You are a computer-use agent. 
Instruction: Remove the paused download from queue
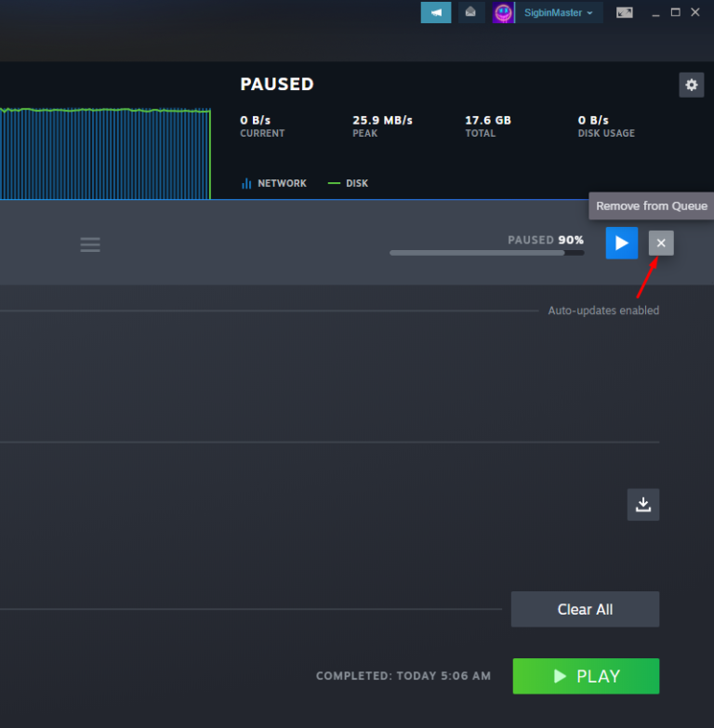pyautogui.click(x=661, y=243)
